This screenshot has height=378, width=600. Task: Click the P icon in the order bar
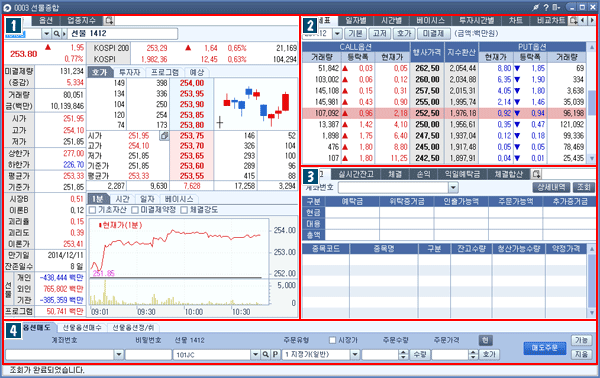(x=275, y=355)
